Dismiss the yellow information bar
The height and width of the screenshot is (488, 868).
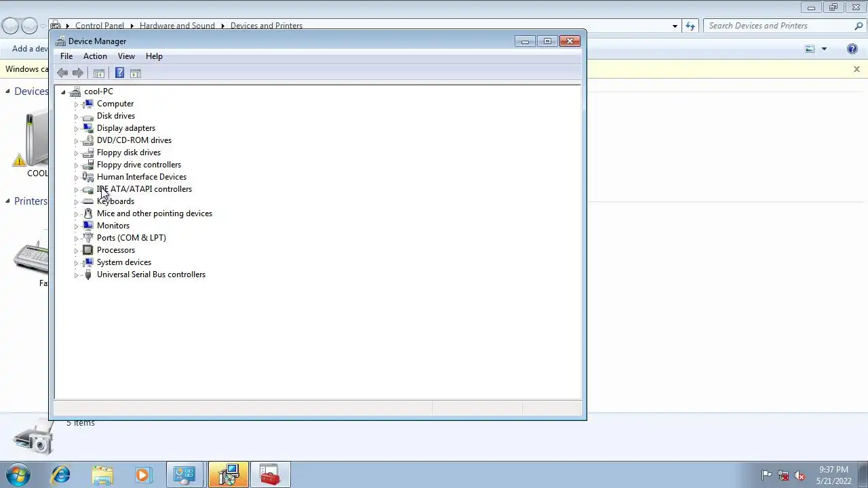coord(856,69)
